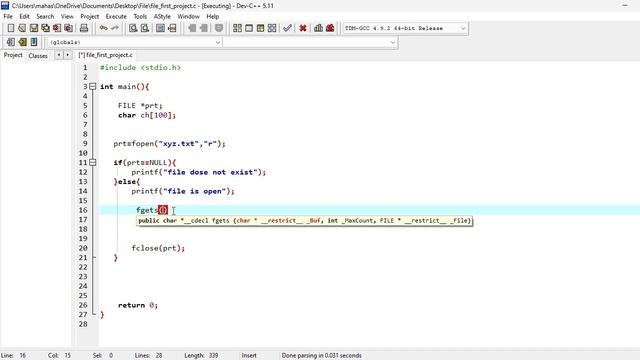The width and height of the screenshot is (640, 360).
Task: Click the return 0; line
Action: tap(138, 305)
